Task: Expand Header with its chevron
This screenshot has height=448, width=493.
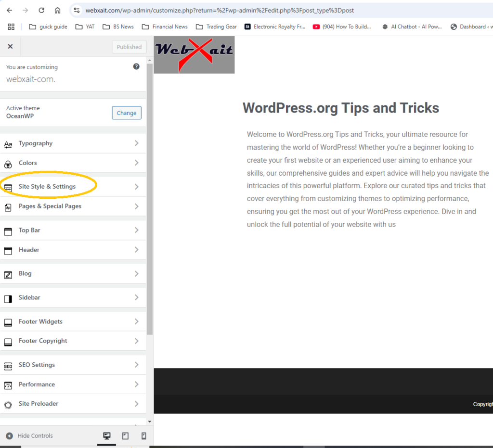Action: [136, 250]
